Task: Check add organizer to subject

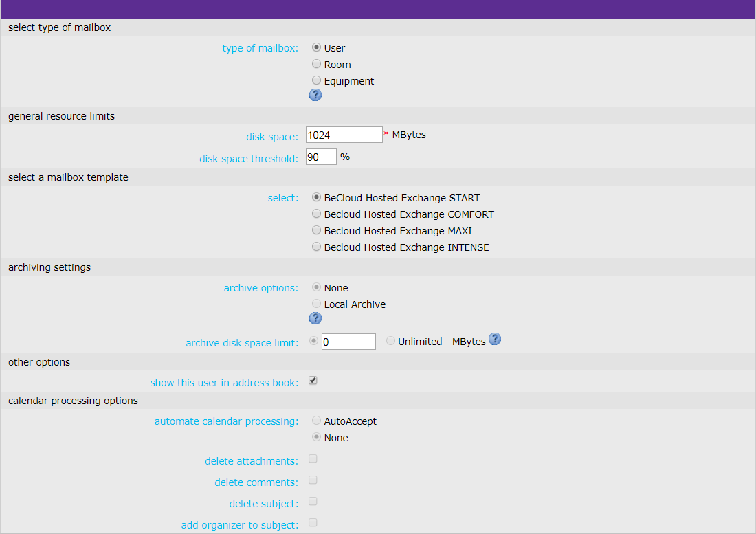Action: pos(313,523)
